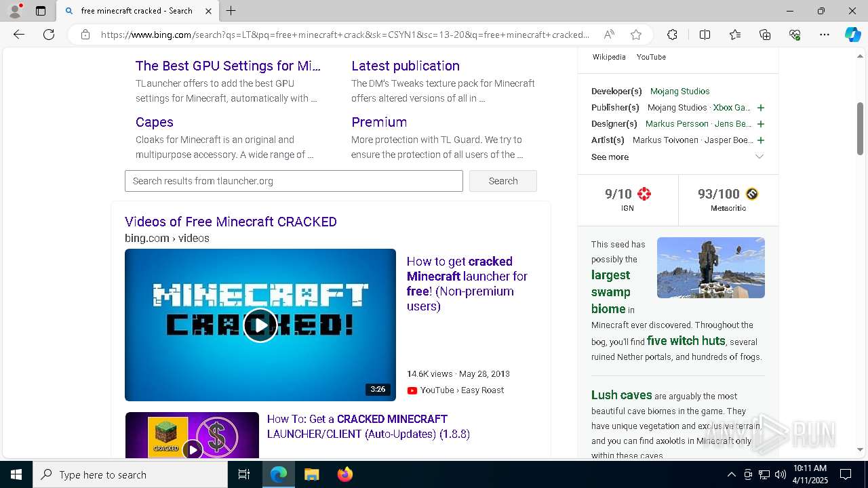The width and height of the screenshot is (868, 488).
Task: Open Microsoft Edge from the taskbar
Action: point(279,474)
